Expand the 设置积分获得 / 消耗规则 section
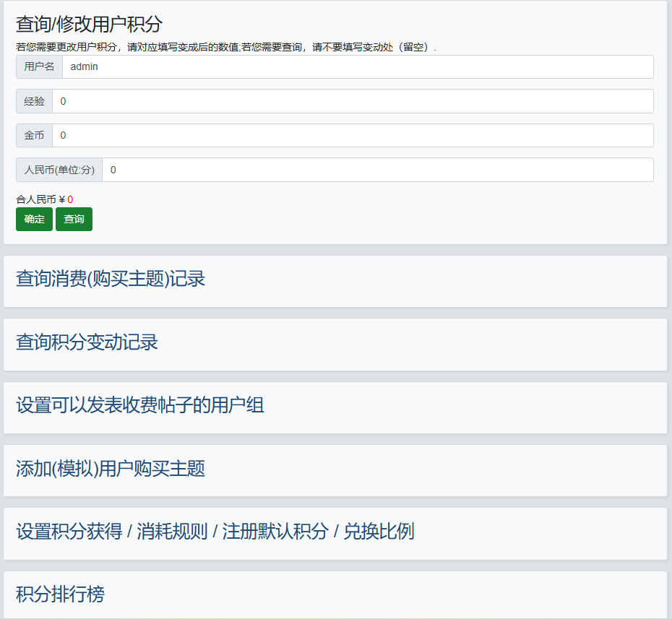The image size is (672, 619). pos(215,532)
